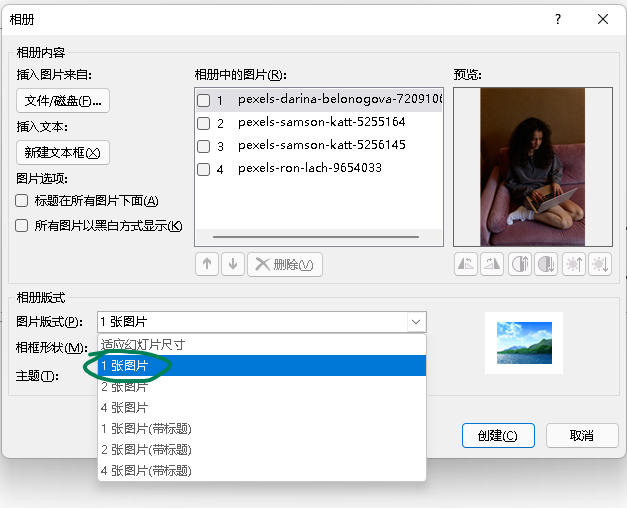
Task: Enable 所有图片以黑白方式显示 checkbox
Action: click(x=22, y=226)
